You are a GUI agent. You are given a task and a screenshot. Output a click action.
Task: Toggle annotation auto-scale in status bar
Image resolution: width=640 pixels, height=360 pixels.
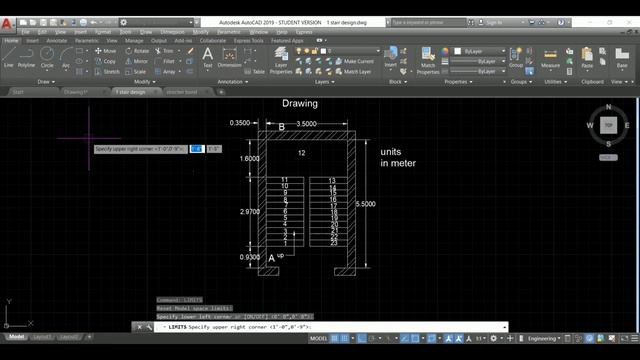458,338
